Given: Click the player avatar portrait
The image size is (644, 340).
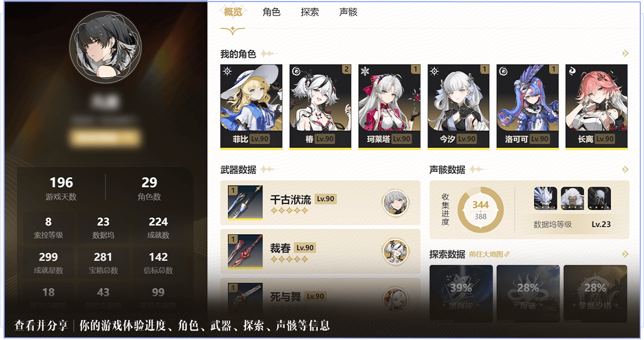Looking at the screenshot, I should (x=106, y=46).
